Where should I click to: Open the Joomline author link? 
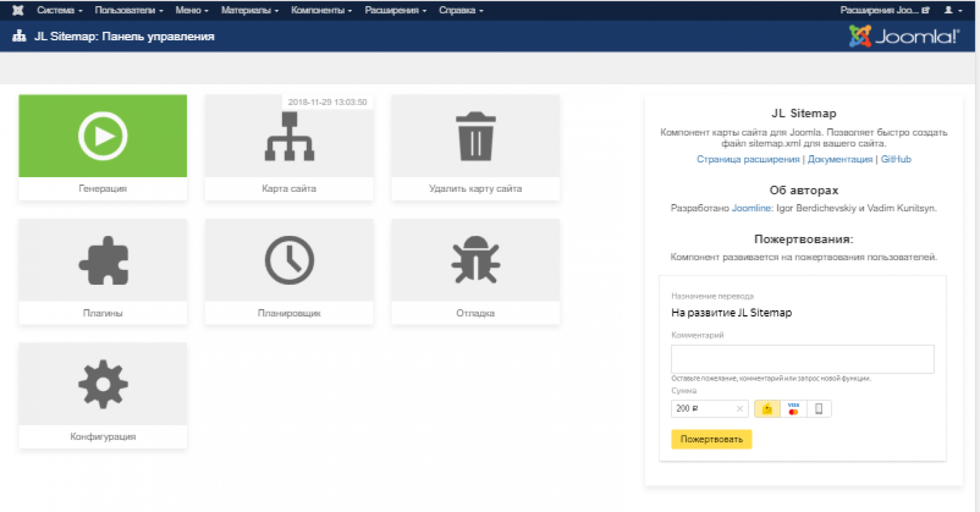click(x=751, y=208)
